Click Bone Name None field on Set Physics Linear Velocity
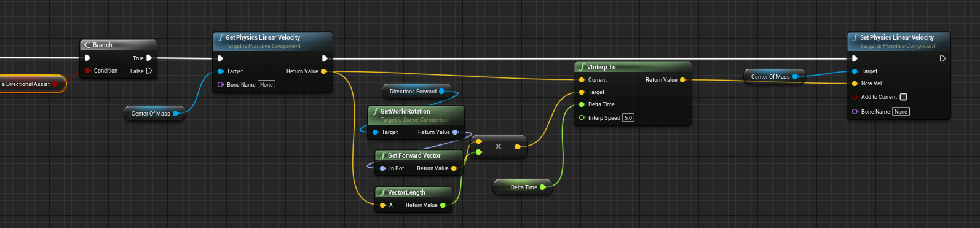The height and width of the screenshot is (228, 980). (901, 112)
